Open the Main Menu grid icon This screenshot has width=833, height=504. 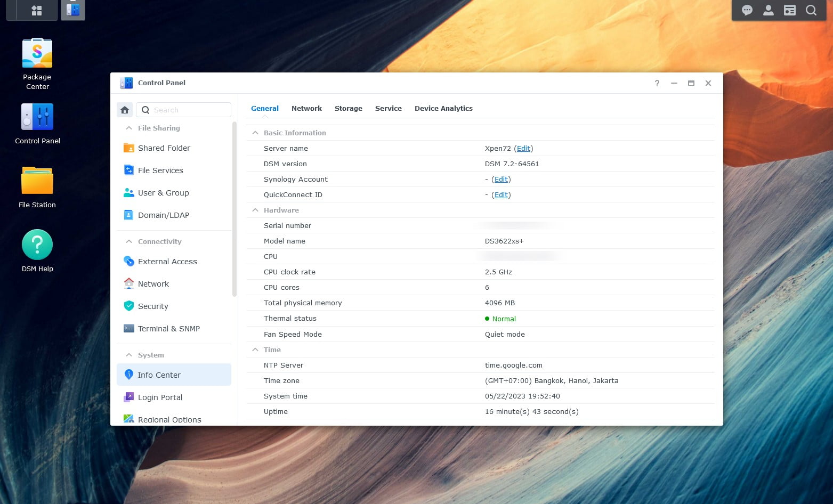click(x=37, y=11)
